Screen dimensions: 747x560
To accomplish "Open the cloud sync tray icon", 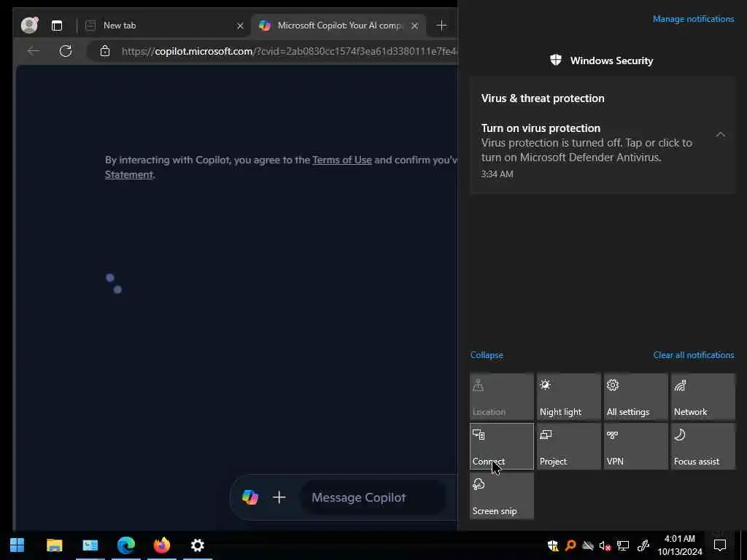I will pos(587,545).
